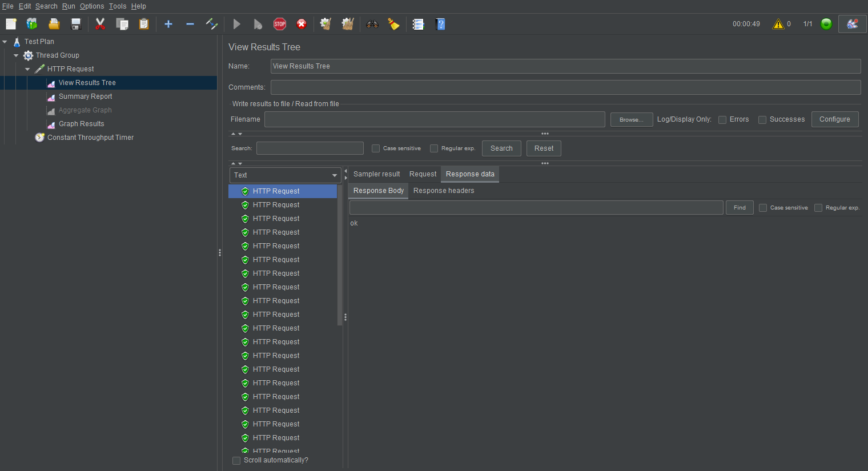
Task: Click the Comments input field
Action: point(565,87)
